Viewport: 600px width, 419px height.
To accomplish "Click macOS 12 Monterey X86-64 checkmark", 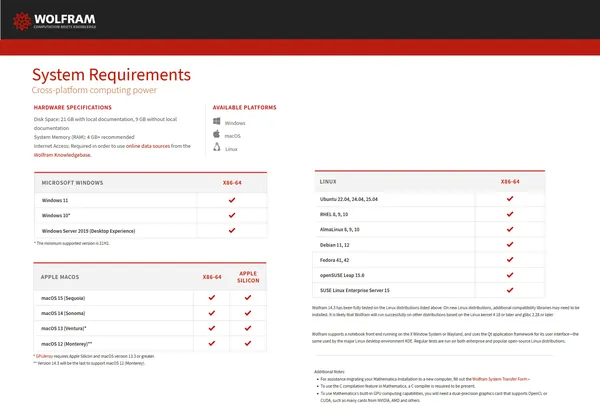I will click(212, 343).
